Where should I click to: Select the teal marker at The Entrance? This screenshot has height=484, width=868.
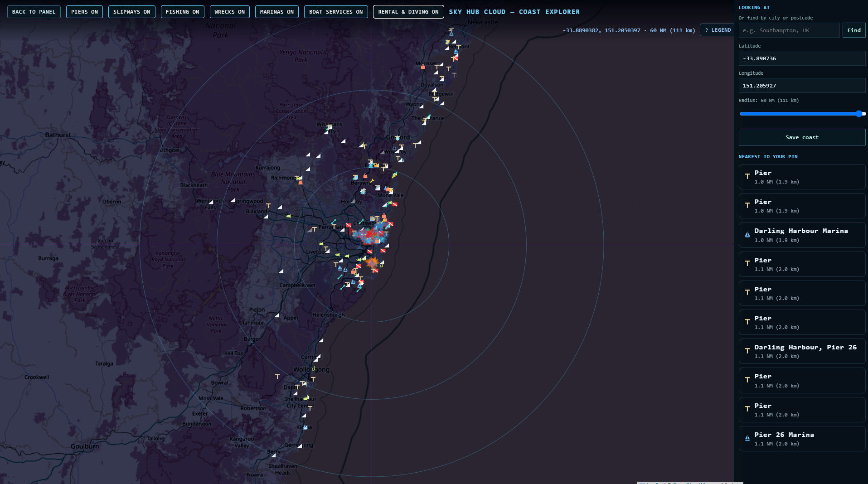(428, 117)
